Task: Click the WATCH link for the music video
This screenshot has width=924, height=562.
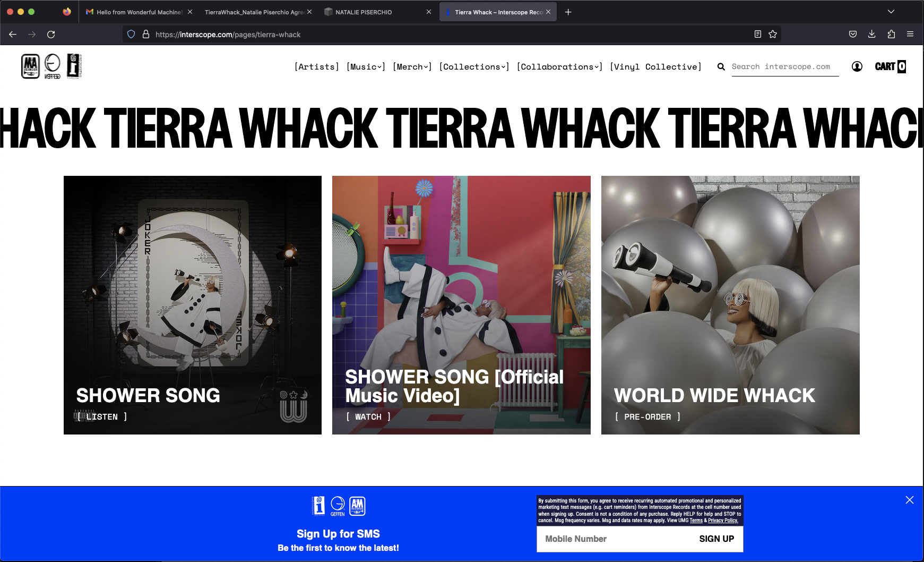Action: [x=368, y=417]
